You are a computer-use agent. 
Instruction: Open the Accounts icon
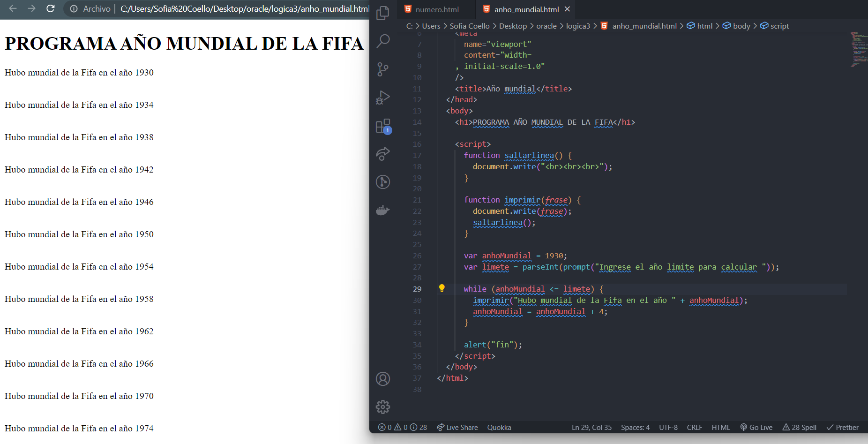[383, 379]
